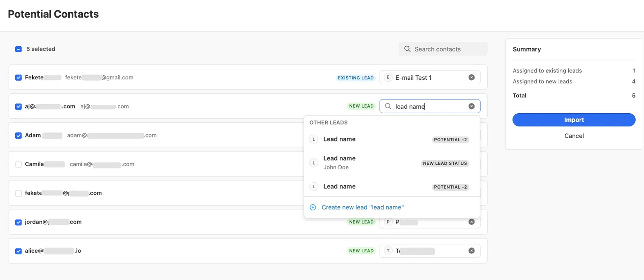Image resolution: width=644 pixels, height=280 pixels.
Task: Check the unselected fekete contact checkbox
Action: (19, 193)
